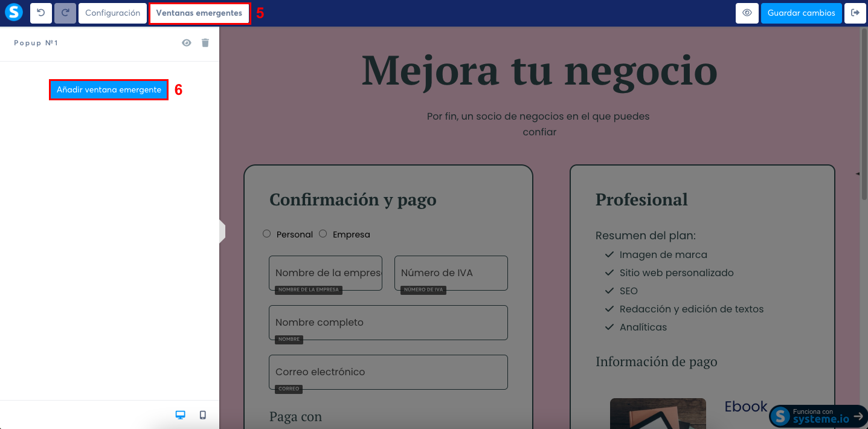Viewport: 868px width, 429px height.
Task: Select the Personal radio button
Action: click(266, 233)
